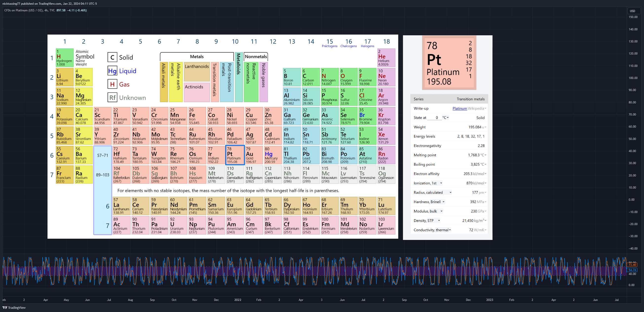644x312 pixels.
Task: Click the Gas state legend box (H)
Action: [112, 84]
